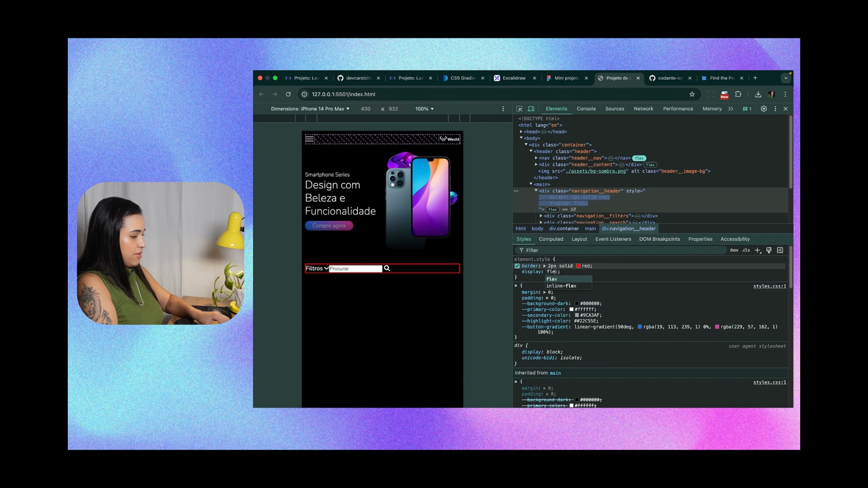Open the 100% zoom dropdown
The image size is (868, 488).
click(424, 109)
